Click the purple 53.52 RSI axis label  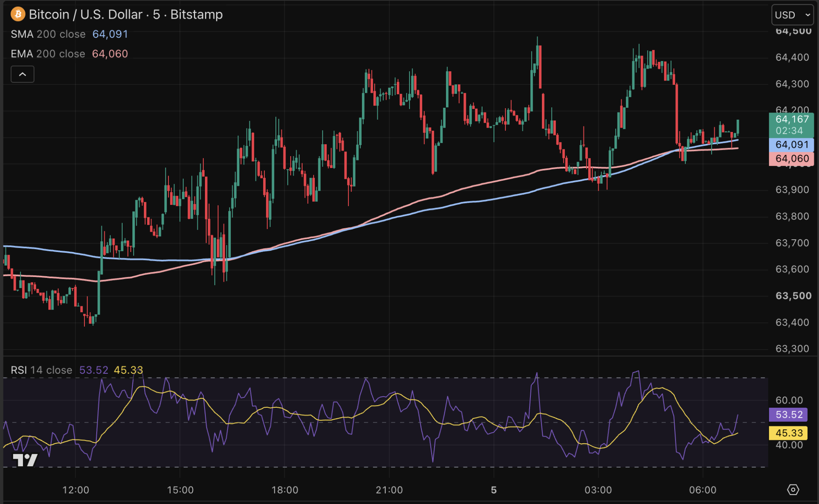pyautogui.click(x=788, y=414)
